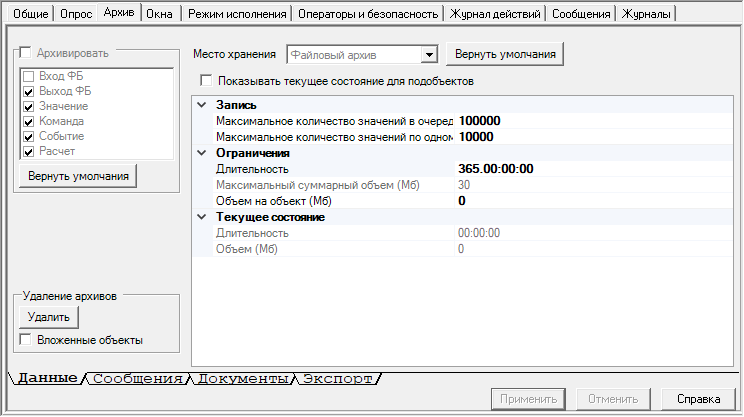Edit per-object max value 10000

(593, 137)
